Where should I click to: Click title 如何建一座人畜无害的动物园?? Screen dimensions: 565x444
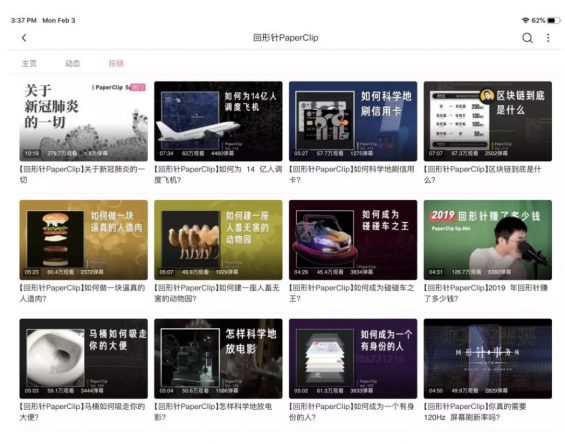click(217, 293)
